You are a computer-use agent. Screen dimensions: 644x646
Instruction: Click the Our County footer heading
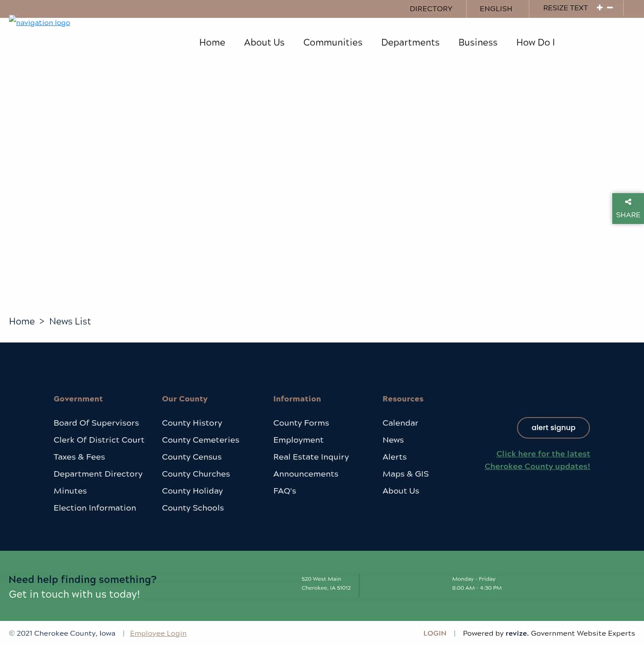(x=185, y=399)
